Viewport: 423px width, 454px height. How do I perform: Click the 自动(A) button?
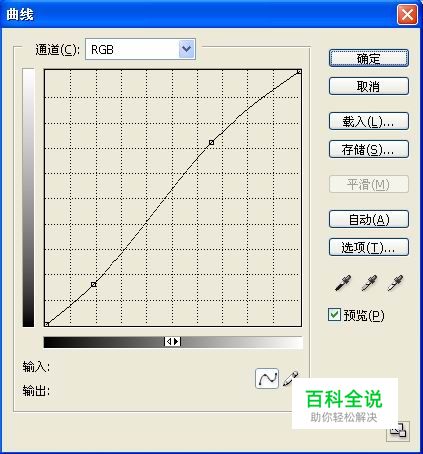click(369, 219)
